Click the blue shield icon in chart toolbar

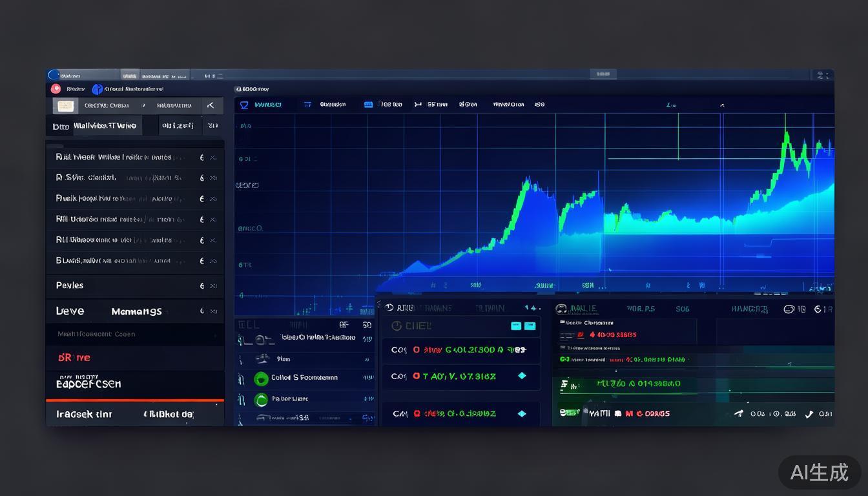pyautogui.click(x=244, y=105)
